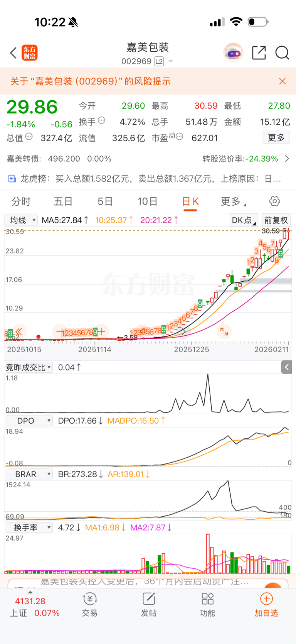Viewport: 296px width, 644px height.
Task: Switch to the 分时 tab
Action: tap(21, 201)
